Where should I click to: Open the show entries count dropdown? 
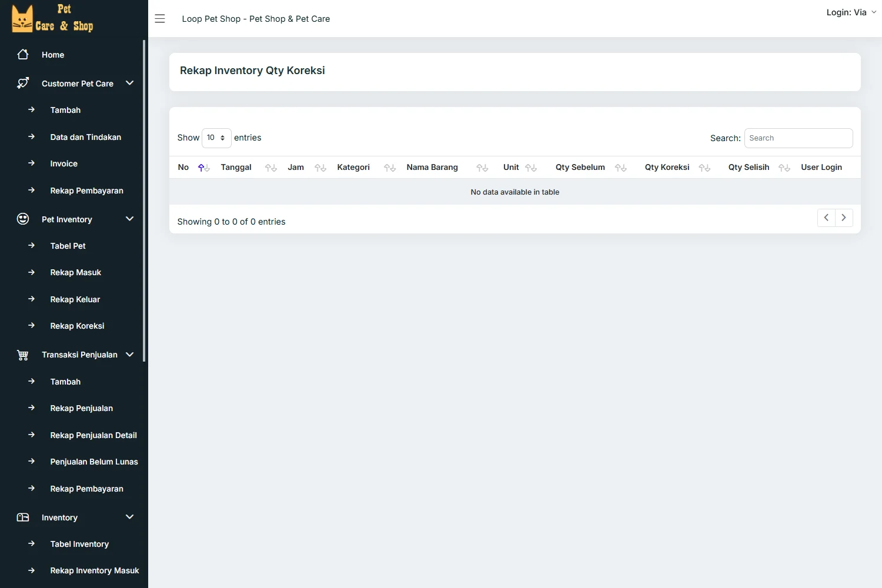[x=216, y=138]
